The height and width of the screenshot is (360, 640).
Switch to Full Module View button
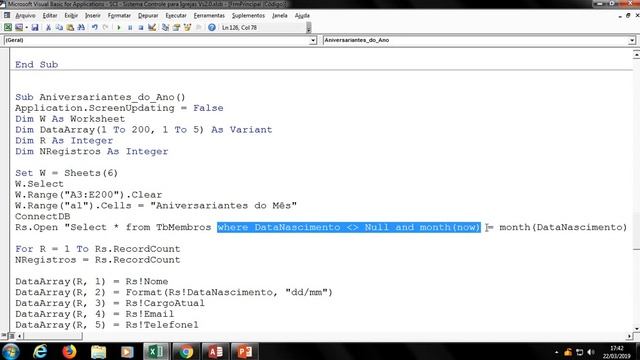pos(11,336)
